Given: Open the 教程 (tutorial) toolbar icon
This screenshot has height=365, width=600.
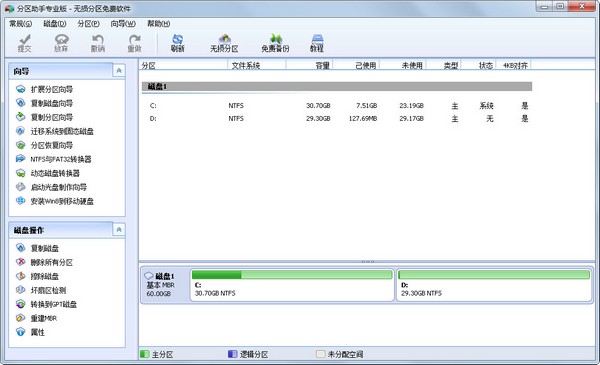Looking at the screenshot, I should pos(317,43).
